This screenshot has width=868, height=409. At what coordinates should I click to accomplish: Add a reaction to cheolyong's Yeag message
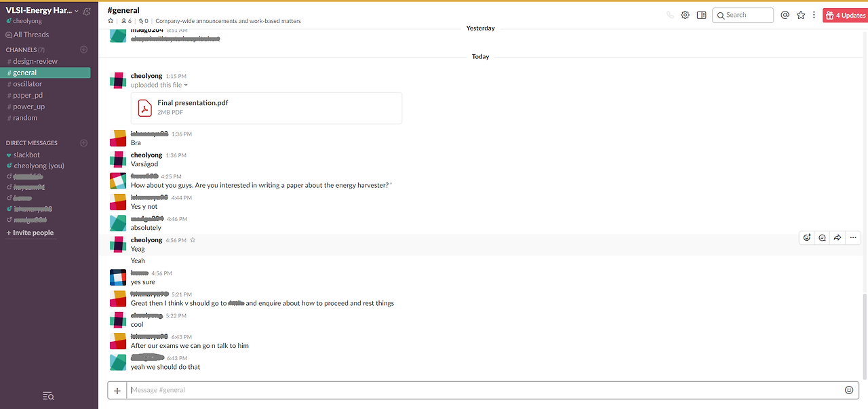(x=806, y=237)
